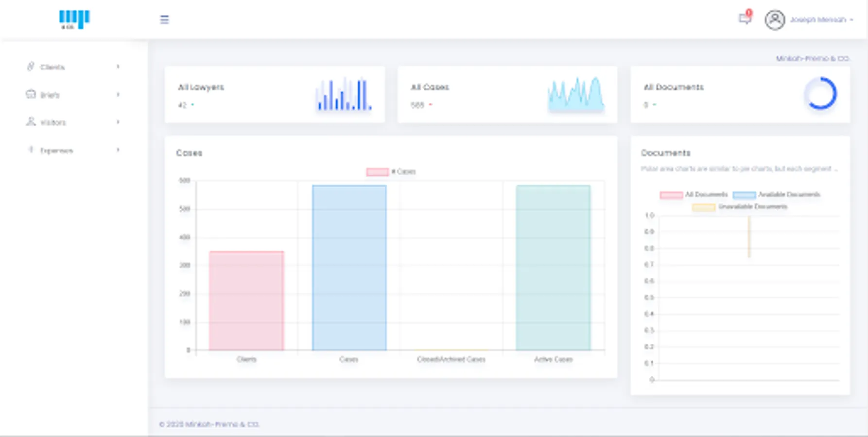Click the All Lawyers card title

coord(201,87)
